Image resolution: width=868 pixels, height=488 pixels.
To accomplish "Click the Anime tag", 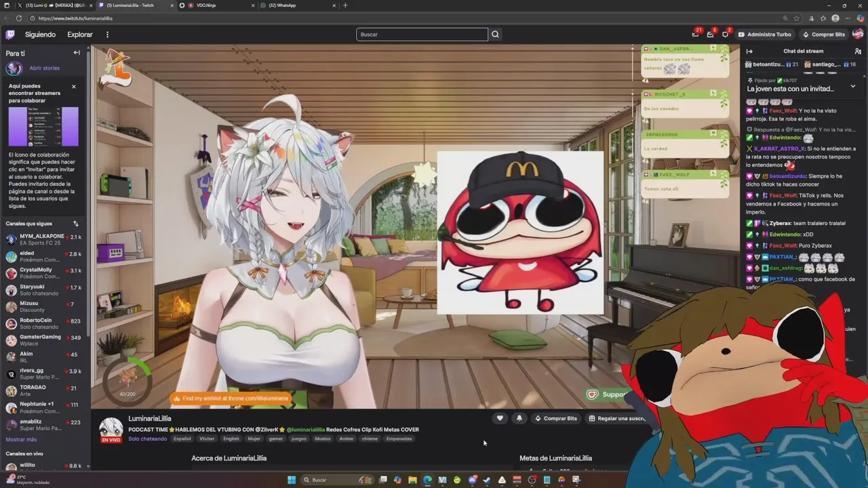I will (x=347, y=439).
